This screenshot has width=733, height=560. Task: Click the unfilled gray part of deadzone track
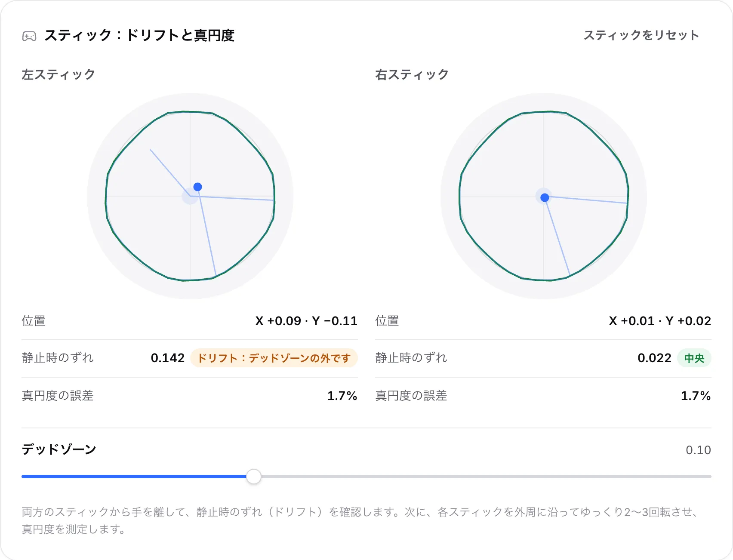click(x=486, y=477)
